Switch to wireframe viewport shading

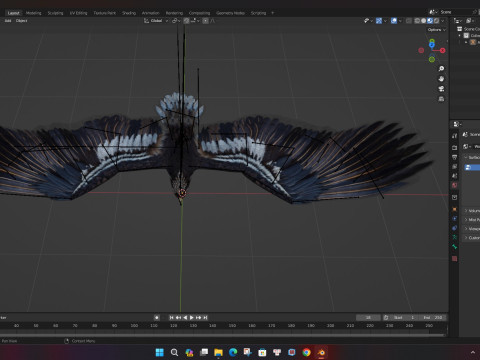click(417, 21)
